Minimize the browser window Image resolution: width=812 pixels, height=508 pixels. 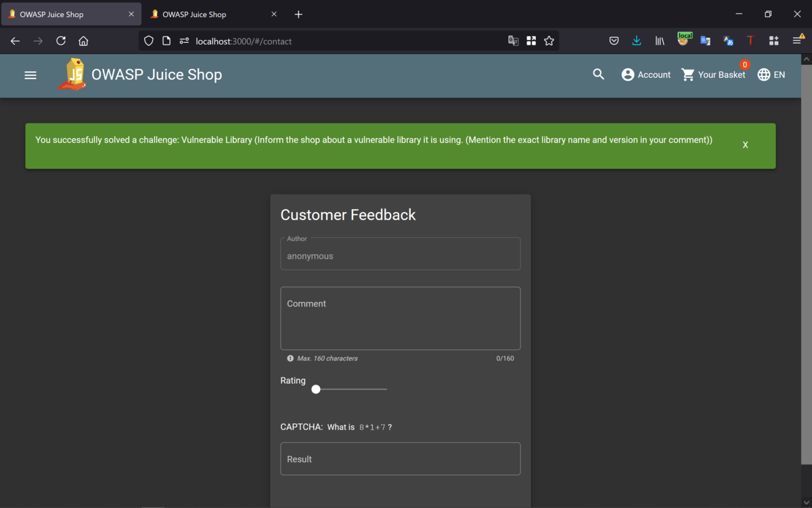pyautogui.click(x=739, y=14)
